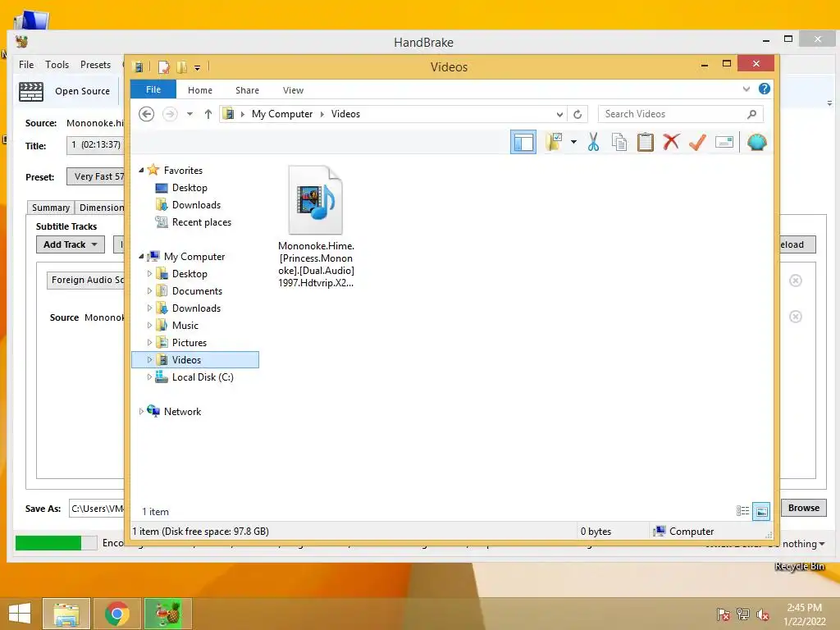This screenshot has height=630, width=840.
Task: Select Documents under My Computer
Action: click(197, 291)
